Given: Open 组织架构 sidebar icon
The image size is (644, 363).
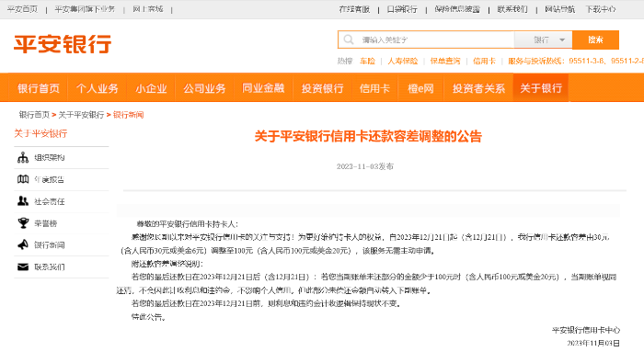Looking at the screenshot, I should coord(23,157).
